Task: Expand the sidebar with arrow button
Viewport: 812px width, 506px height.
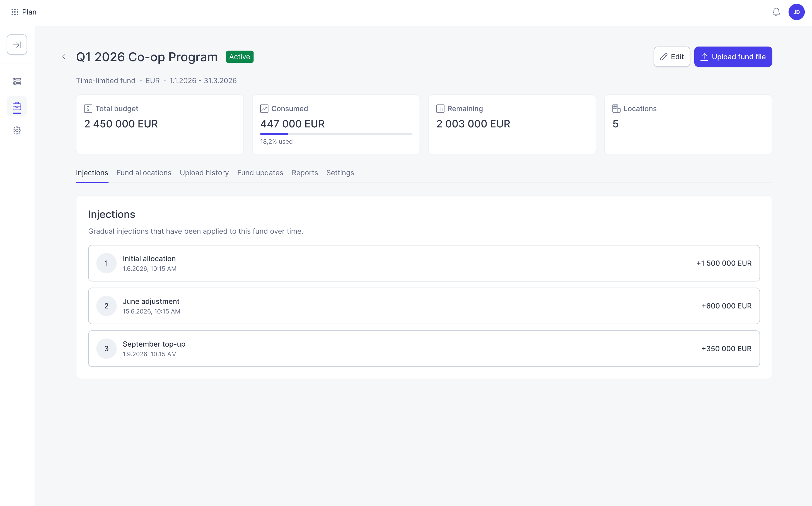Action: [x=17, y=45]
